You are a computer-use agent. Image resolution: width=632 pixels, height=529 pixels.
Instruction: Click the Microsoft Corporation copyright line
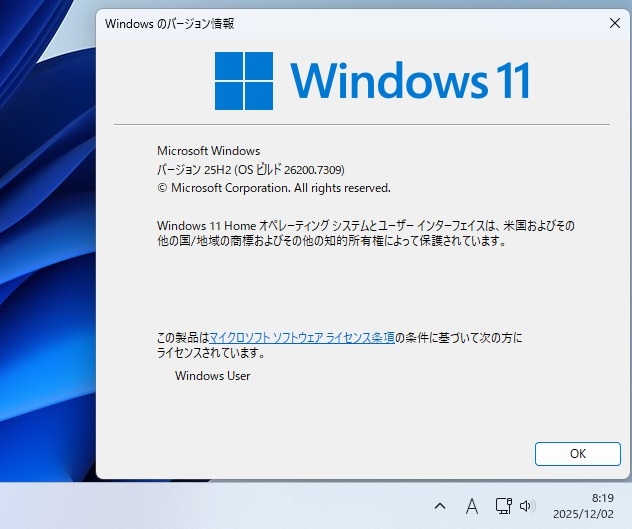point(274,188)
